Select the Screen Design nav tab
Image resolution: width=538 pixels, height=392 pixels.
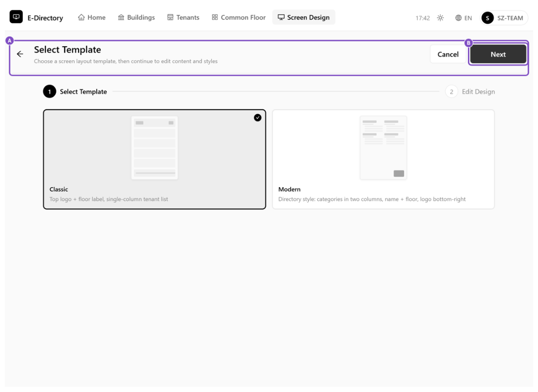pyautogui.click(x=304, y=17)
